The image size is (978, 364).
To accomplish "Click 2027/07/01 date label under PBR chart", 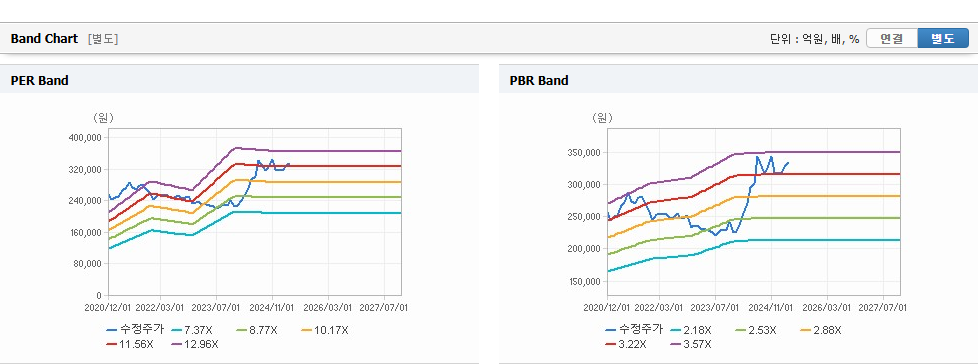I will pos(883,307).
